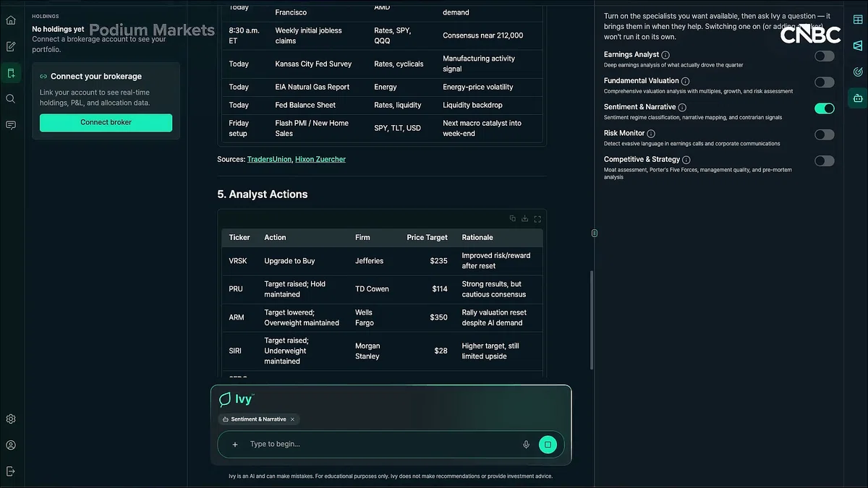Enable the Fundamental Valuation toggle
The image size is (868, 488).
[x=824, y=82]
